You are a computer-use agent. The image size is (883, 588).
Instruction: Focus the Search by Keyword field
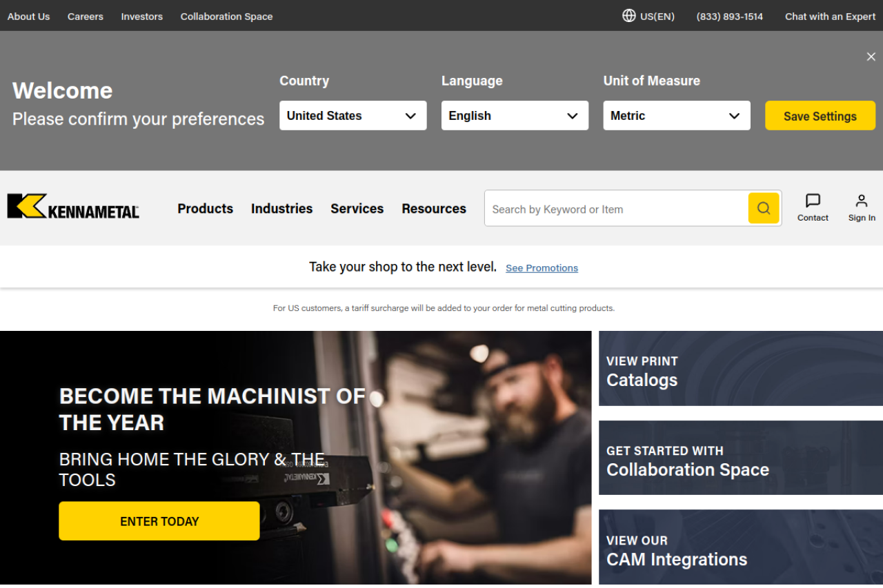point(615,209)
